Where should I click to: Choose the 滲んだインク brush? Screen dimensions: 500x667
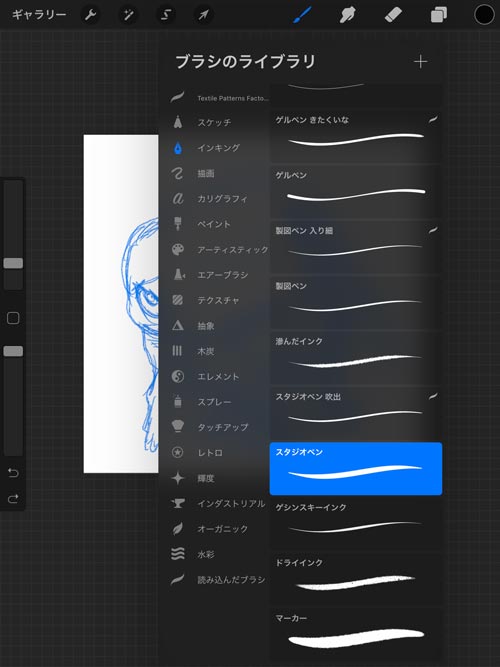[x=356, y=358]
